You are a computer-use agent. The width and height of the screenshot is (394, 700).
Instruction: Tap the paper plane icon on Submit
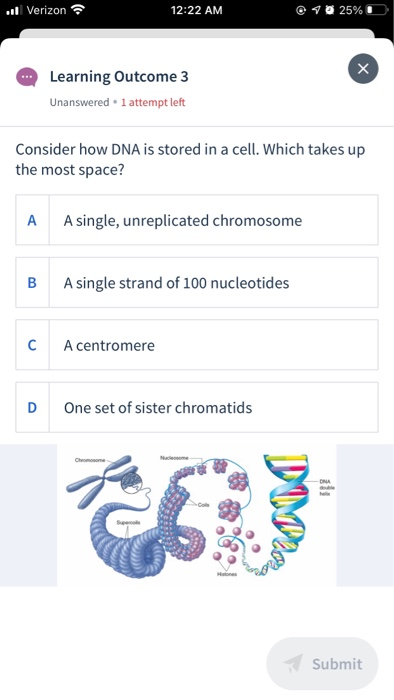coord(293,663)
